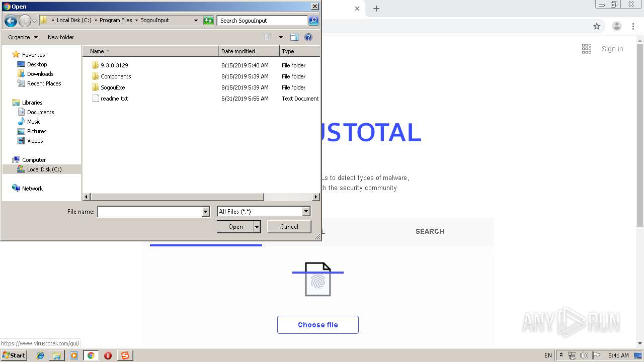Click Opera taskbar icon
This screenshot has height=362, width=644.
point(108,355)
